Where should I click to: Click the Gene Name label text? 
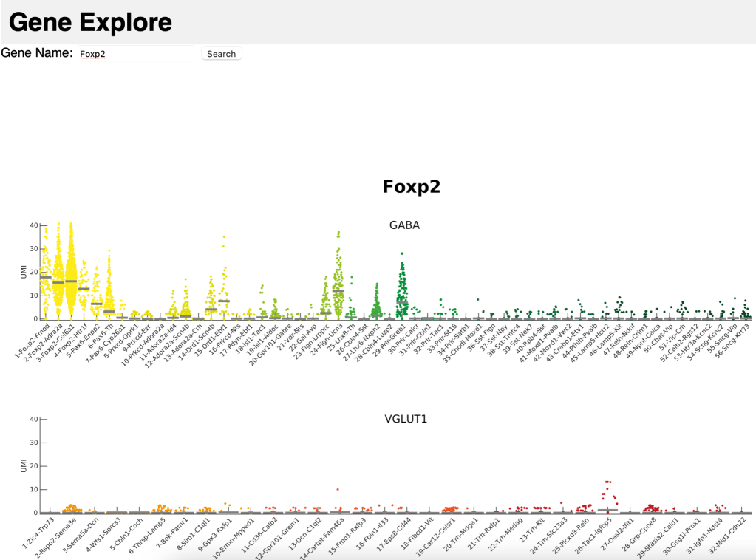37,53
